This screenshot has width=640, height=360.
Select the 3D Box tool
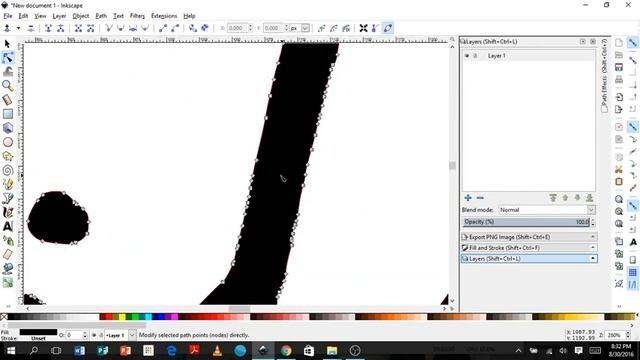[7, 128]
